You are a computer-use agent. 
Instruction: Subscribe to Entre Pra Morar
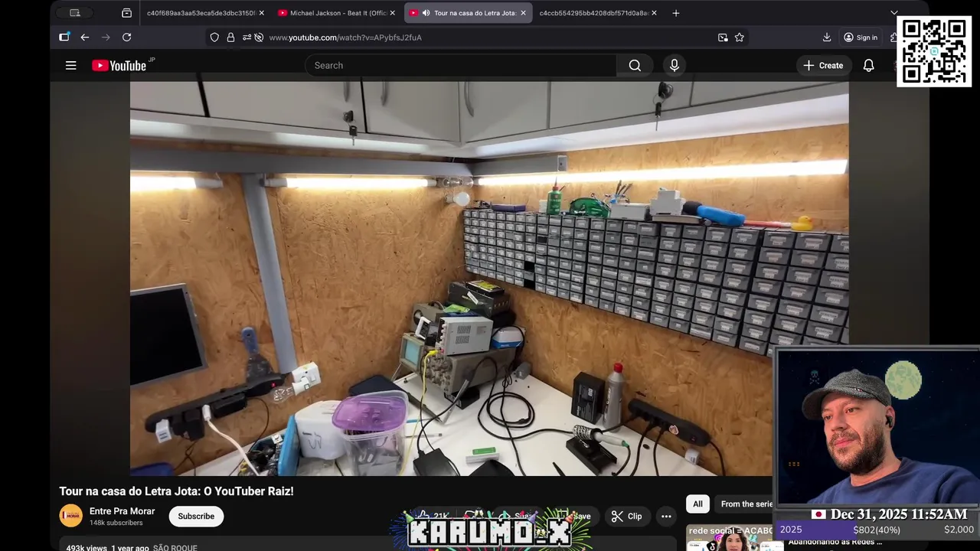tap(196, 517)
